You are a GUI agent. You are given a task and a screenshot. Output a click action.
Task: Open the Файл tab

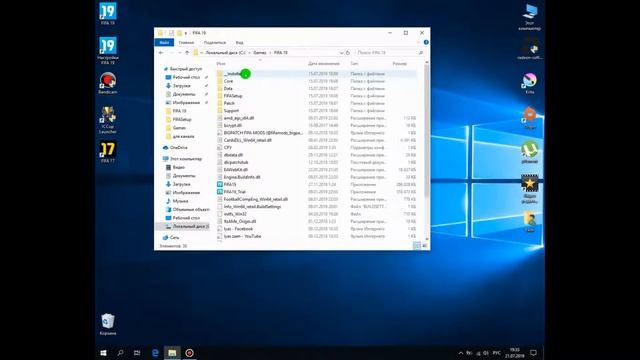point(164,42)
